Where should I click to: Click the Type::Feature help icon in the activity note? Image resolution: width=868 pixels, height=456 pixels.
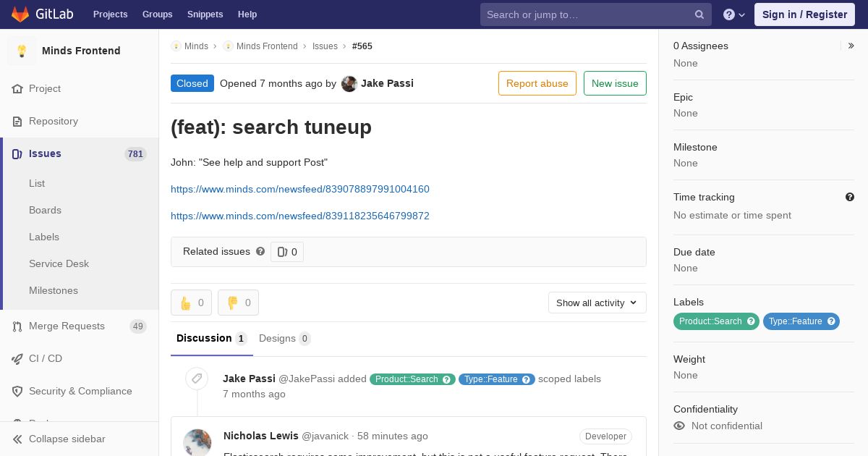pos(526,379)
